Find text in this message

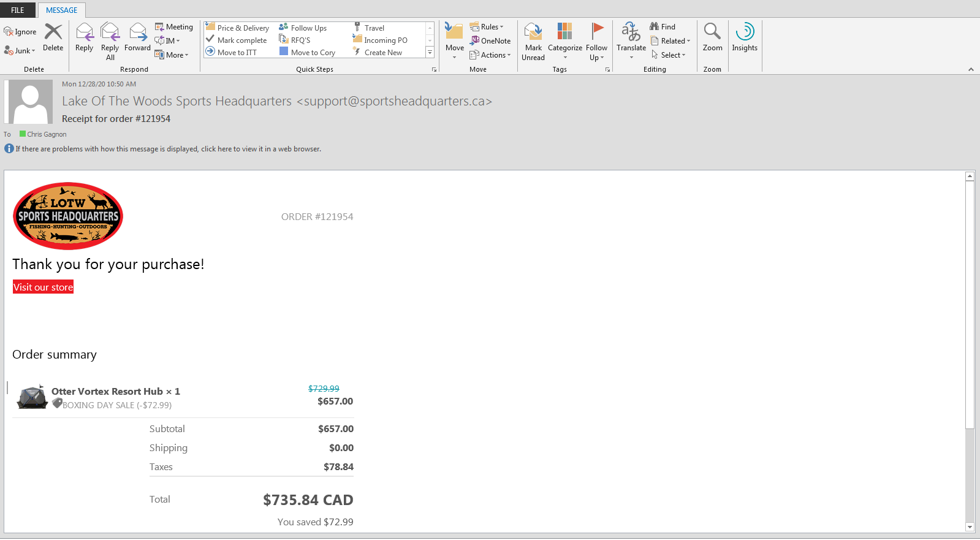663,27
